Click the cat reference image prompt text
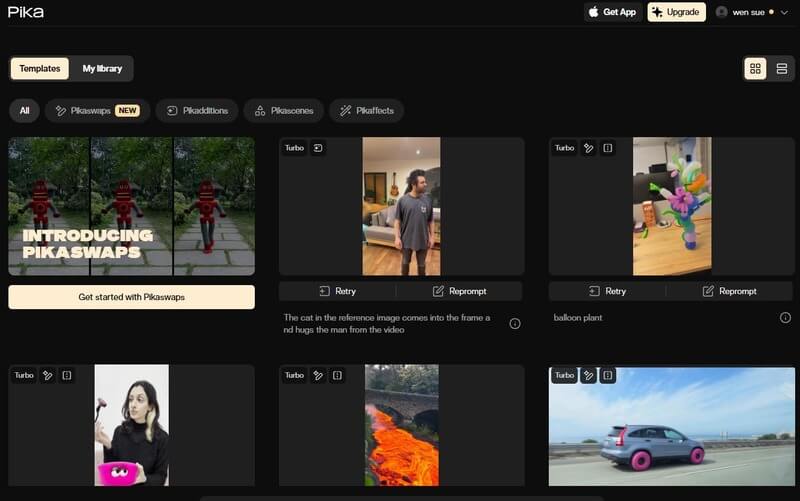Screen dimensions: 800x501 [387, 323]
